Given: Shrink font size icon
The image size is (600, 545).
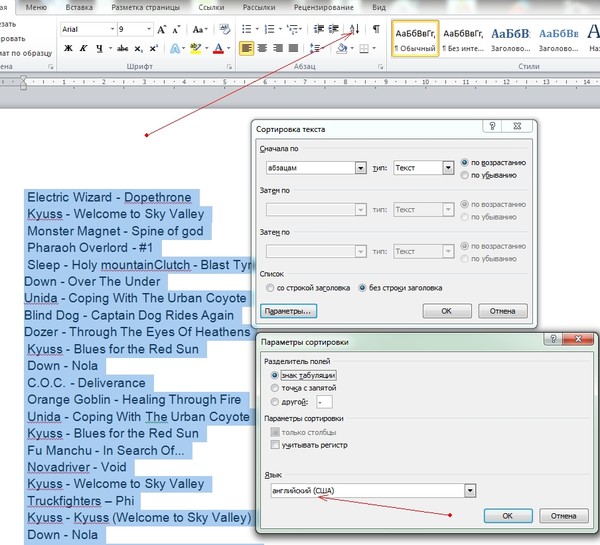Looking at the screenshot, I should click(176, 29).
